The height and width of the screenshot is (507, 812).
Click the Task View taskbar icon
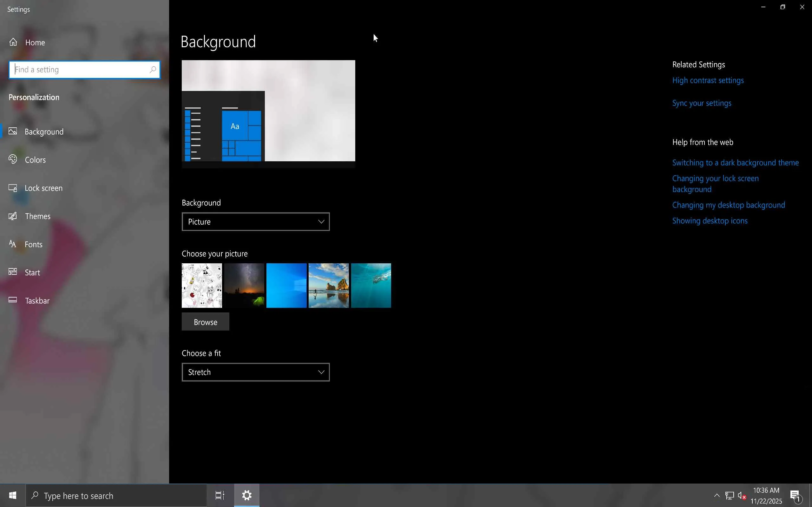click(x=220, y=495)
